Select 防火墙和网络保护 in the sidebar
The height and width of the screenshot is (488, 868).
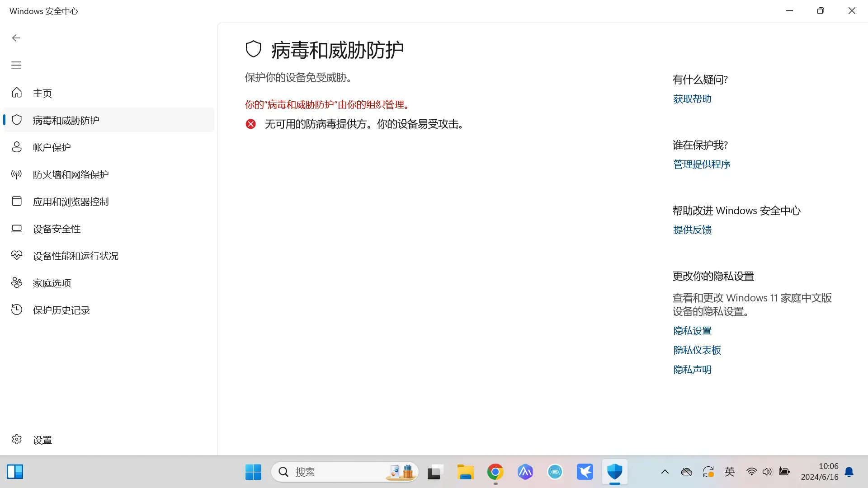(108, 174)
